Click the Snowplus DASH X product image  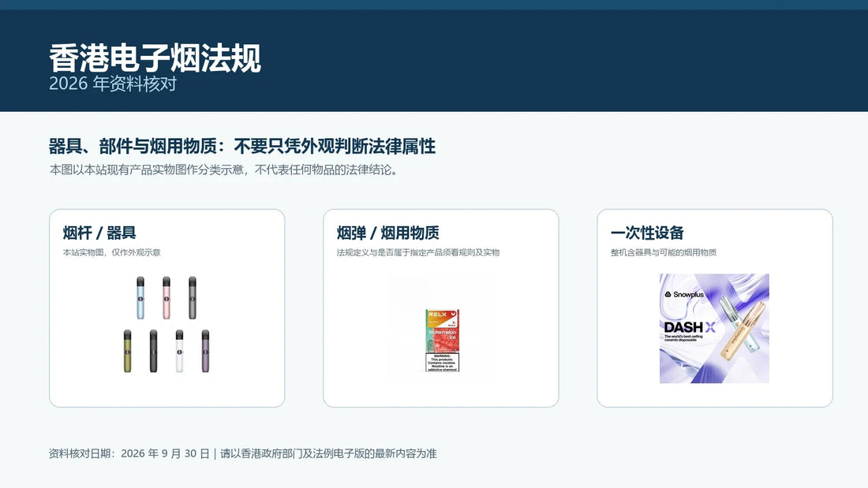tap(714, 329)
